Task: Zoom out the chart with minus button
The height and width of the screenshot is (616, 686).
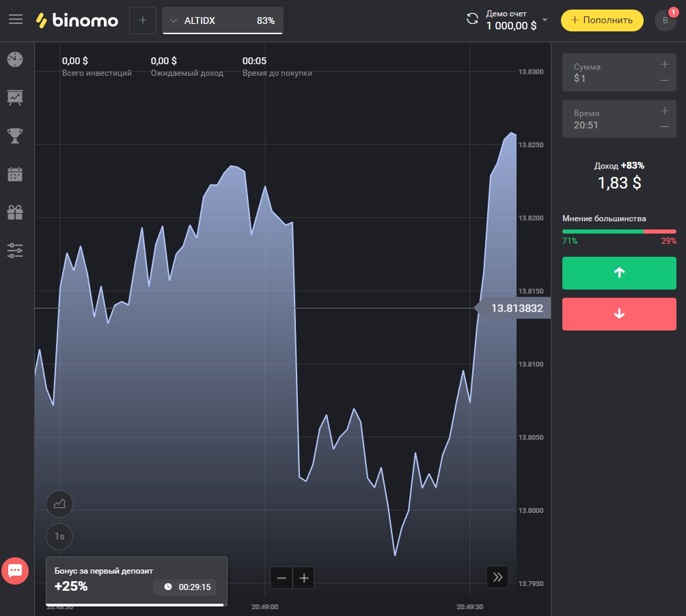Action: 282,578
